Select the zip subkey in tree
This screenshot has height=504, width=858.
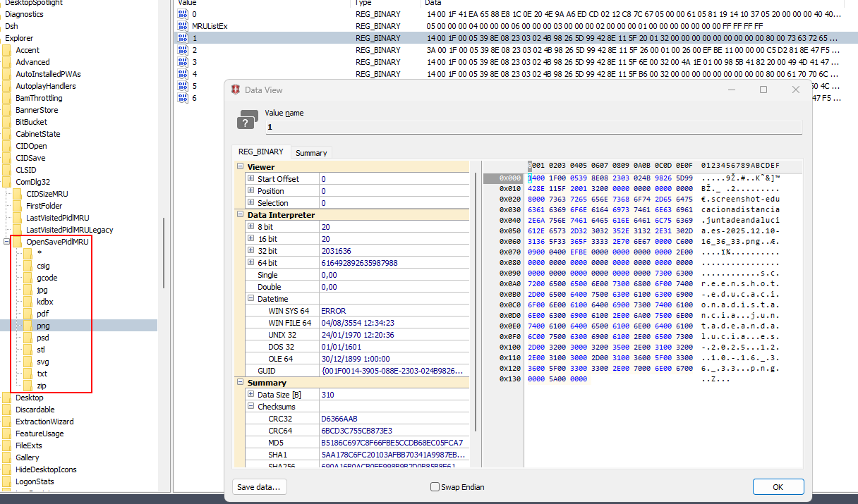(42, 386)
